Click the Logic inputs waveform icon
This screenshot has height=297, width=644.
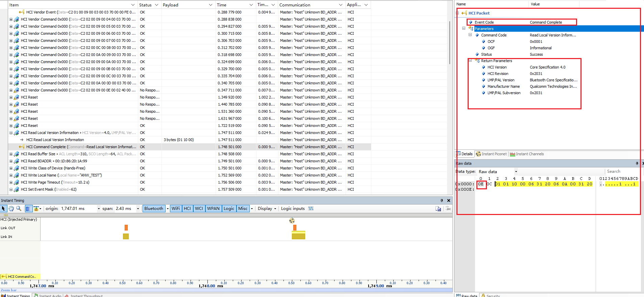pos(311,209)
